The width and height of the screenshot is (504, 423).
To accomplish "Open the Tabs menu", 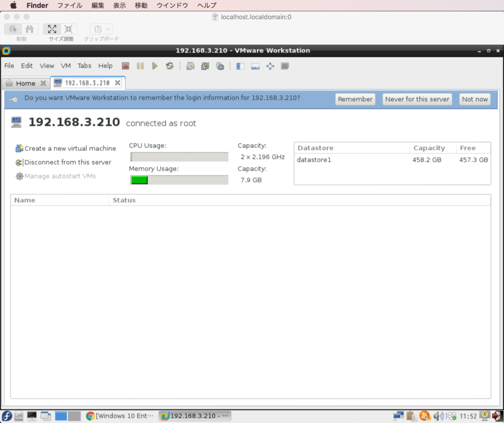I will [x=84, y=65].
